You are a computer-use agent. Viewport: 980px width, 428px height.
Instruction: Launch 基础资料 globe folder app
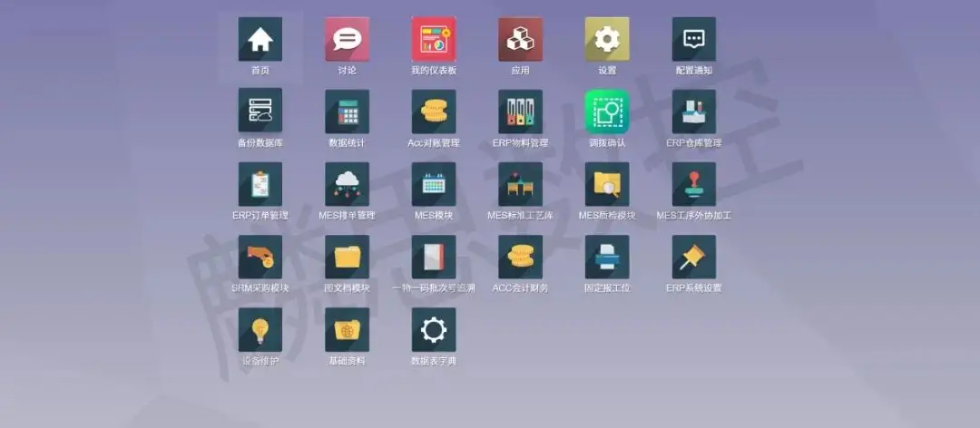click(347, 329)
